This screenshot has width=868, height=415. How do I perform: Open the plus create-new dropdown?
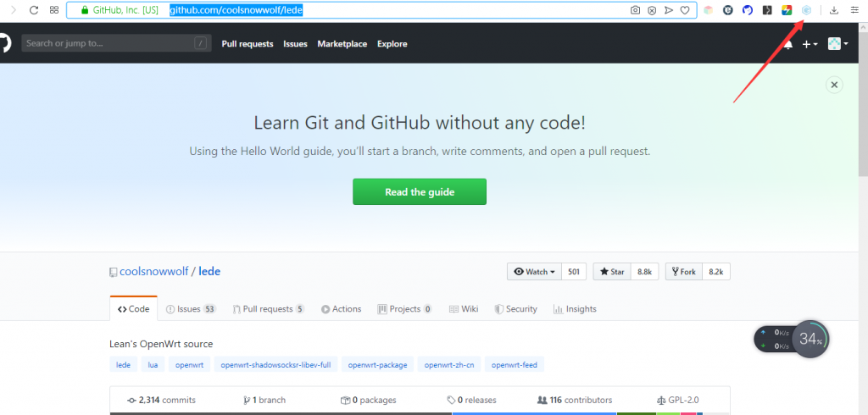pyautogui.click(x=810, y=44)
